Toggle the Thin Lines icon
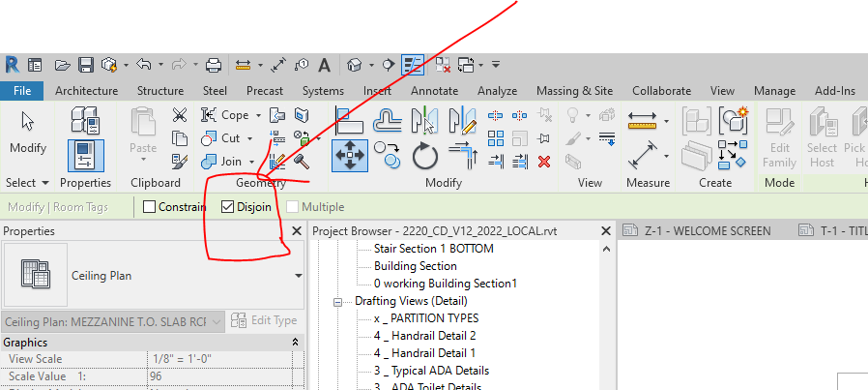Viewport: 868px width, 390px height. (x=413, y=65)
